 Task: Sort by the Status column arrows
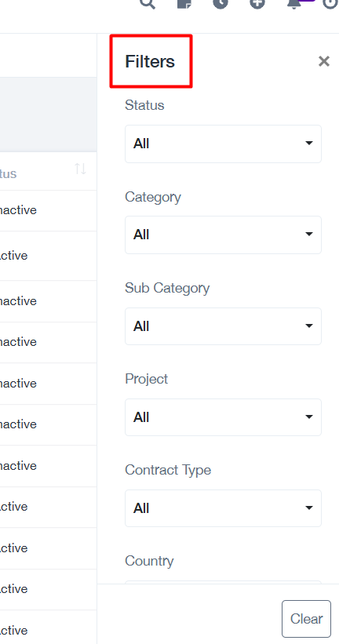(81, 169)
